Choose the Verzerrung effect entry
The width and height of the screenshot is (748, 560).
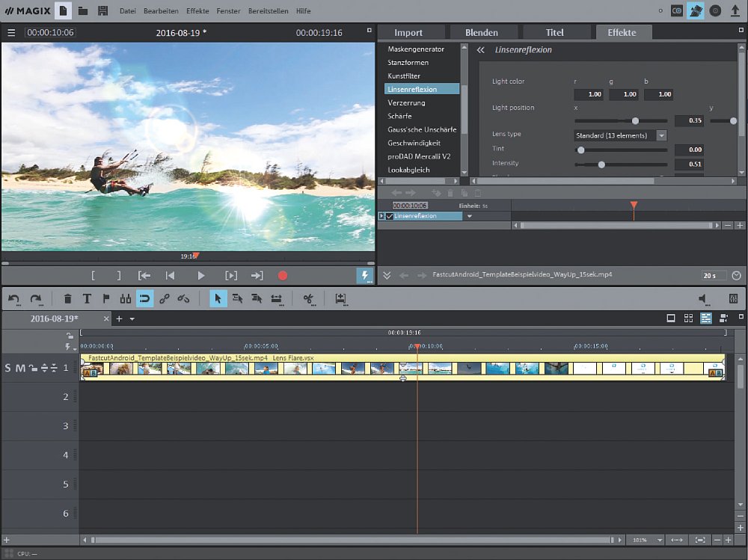coord(406,102)
